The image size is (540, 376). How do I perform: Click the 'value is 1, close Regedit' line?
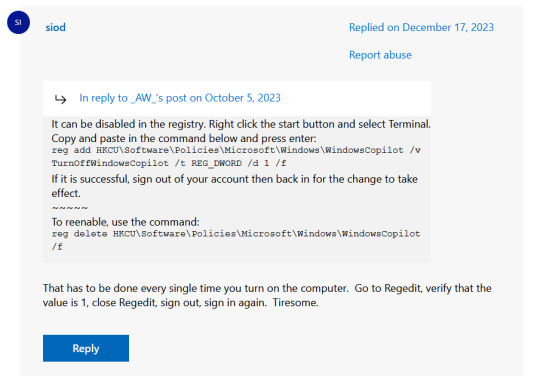155,303
